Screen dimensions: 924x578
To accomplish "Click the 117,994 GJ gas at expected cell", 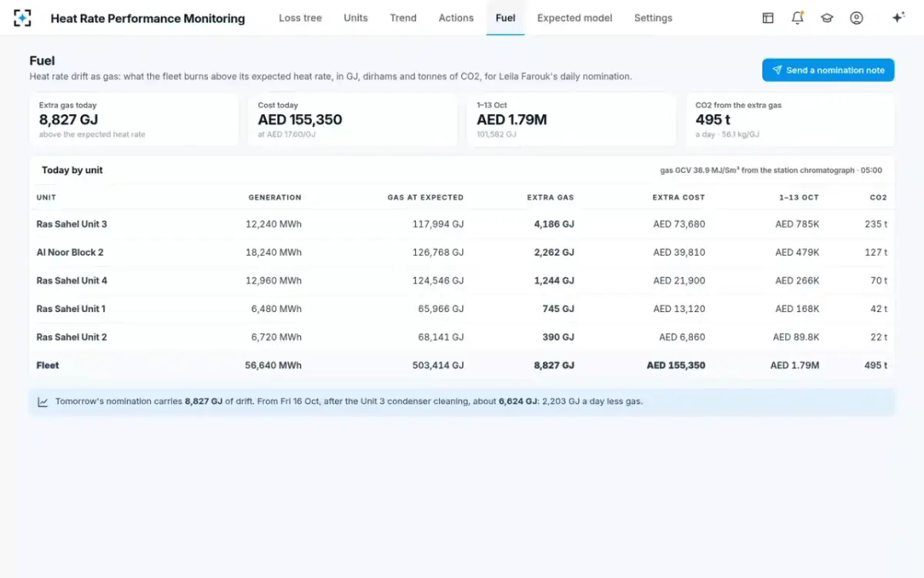I will click(x=438, y=224).
